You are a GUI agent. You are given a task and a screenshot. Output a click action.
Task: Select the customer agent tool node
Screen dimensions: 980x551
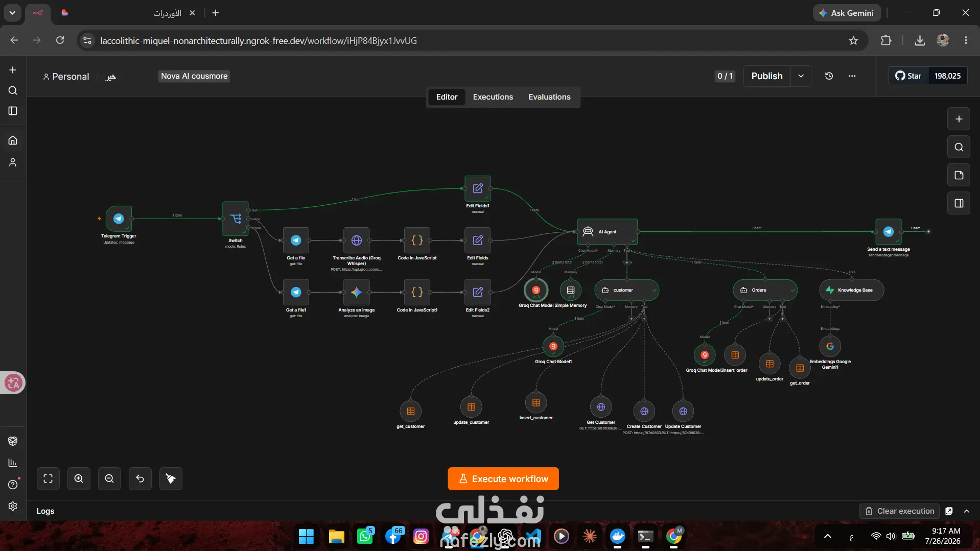point(626,290)
